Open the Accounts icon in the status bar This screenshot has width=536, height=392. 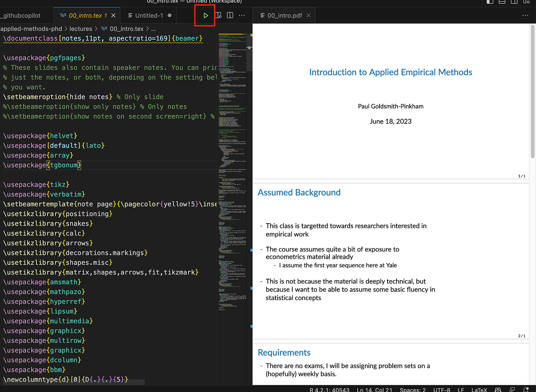[498, 390]
